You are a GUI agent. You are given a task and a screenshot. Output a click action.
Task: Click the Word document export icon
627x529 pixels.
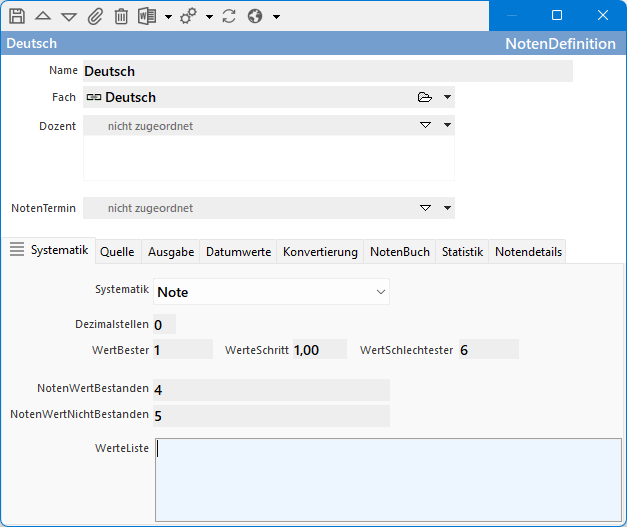pos(147,16)
